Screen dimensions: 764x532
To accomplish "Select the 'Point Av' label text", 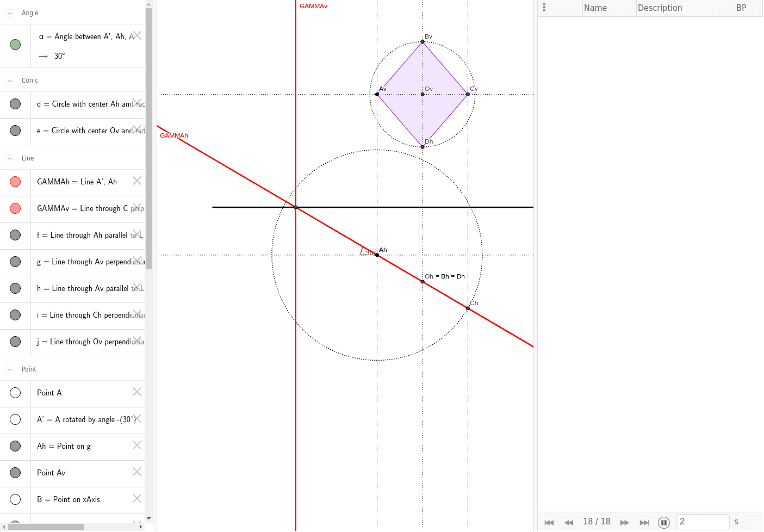I will [x=51, y=473].
